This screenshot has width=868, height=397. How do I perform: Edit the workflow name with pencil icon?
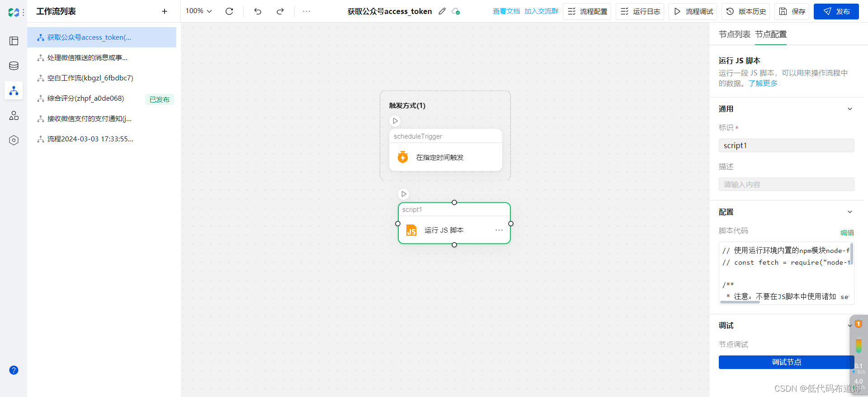(442, 11)
